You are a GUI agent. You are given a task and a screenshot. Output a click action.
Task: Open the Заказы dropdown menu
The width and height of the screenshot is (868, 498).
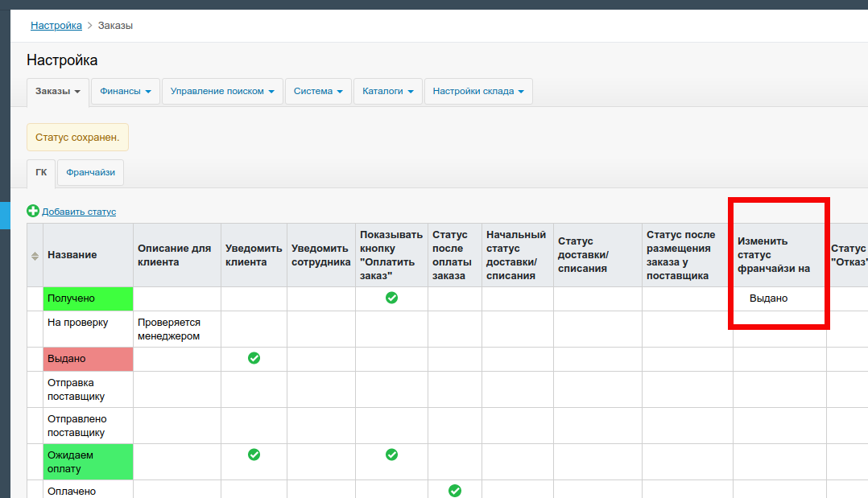click(57, 92)
